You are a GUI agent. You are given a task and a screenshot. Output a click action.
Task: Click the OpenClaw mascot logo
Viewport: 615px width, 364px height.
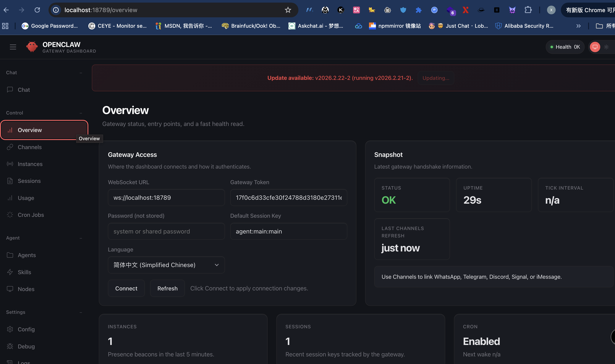[x=32, y=47]
